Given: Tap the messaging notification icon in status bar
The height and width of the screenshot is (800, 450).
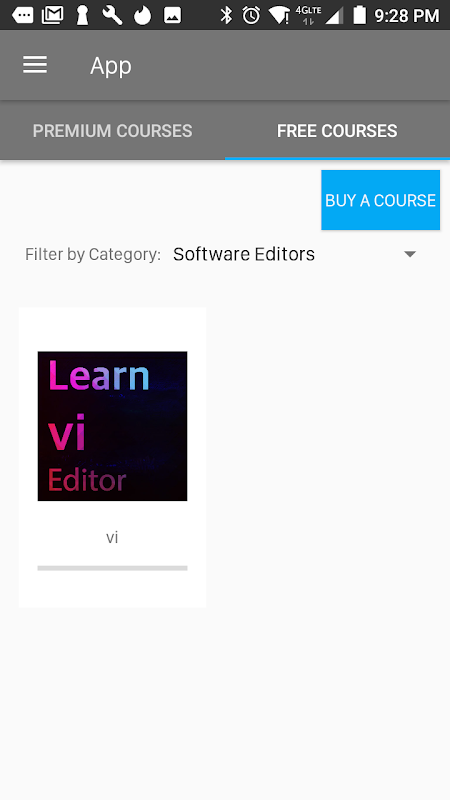Looking at the screenshot, I should click(x=22, y=15).
